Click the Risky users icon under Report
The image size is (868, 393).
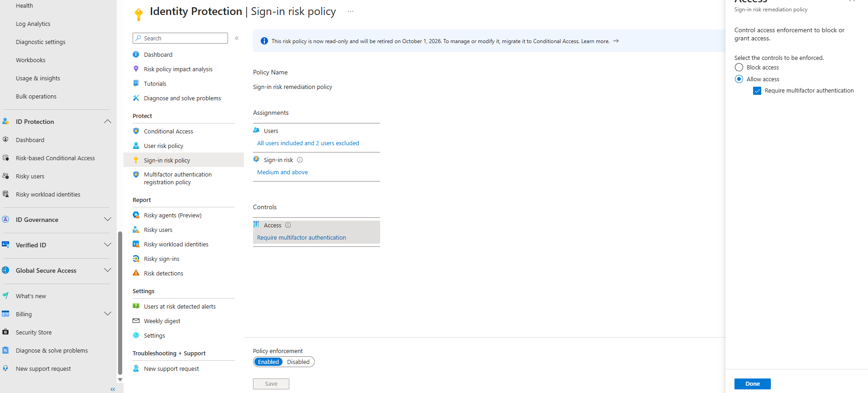click(x=136, y=230)
